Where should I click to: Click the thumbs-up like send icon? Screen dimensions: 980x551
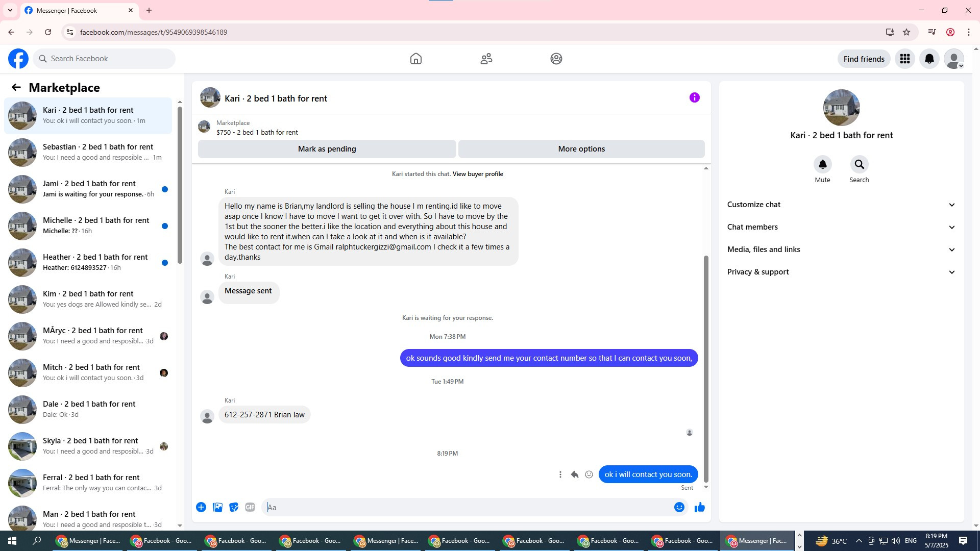coord(699,507)
